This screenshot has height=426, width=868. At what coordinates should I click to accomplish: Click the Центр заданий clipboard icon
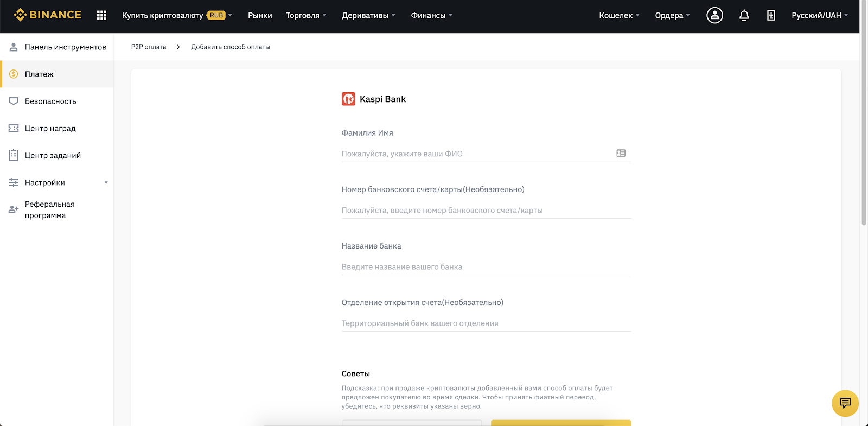tap(14, 155)
